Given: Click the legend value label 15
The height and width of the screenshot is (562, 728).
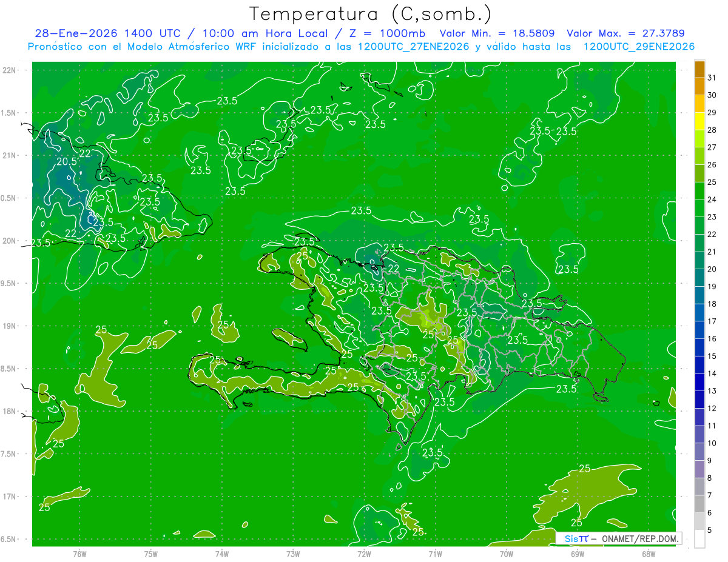Looking at the screenshot, I should coord(712,356).
